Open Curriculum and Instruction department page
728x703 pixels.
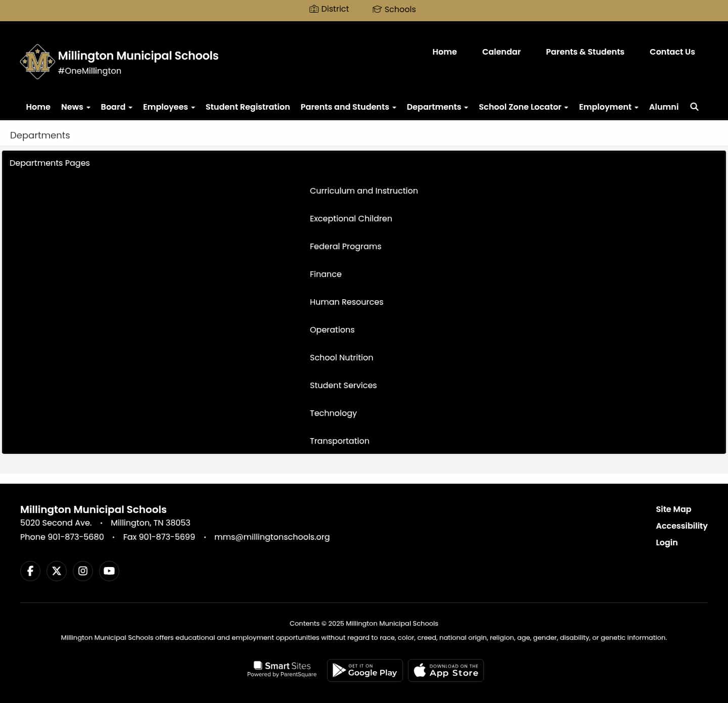364,191
